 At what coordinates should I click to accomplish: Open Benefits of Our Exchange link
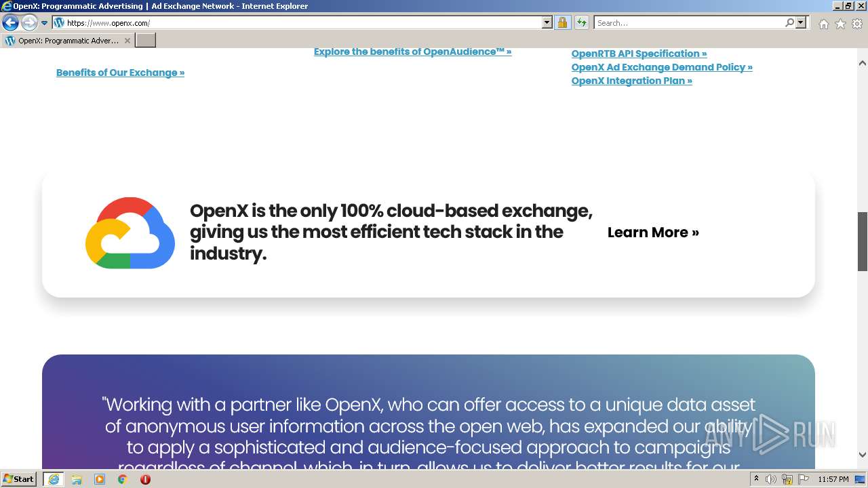coord(120,73)
